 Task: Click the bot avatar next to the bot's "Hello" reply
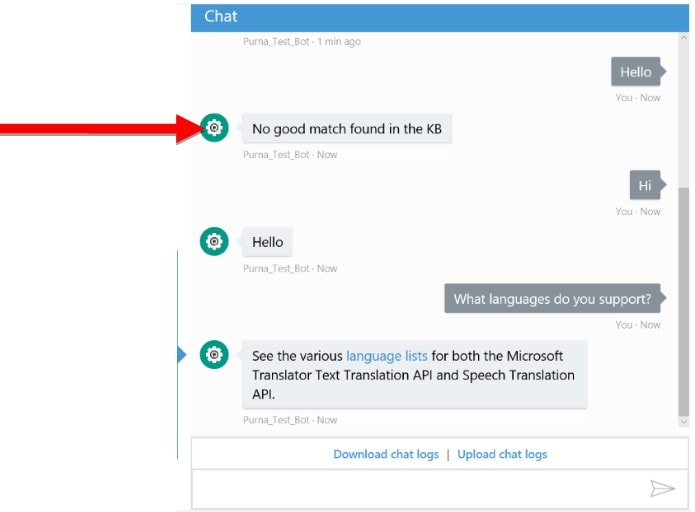[214, 241]
